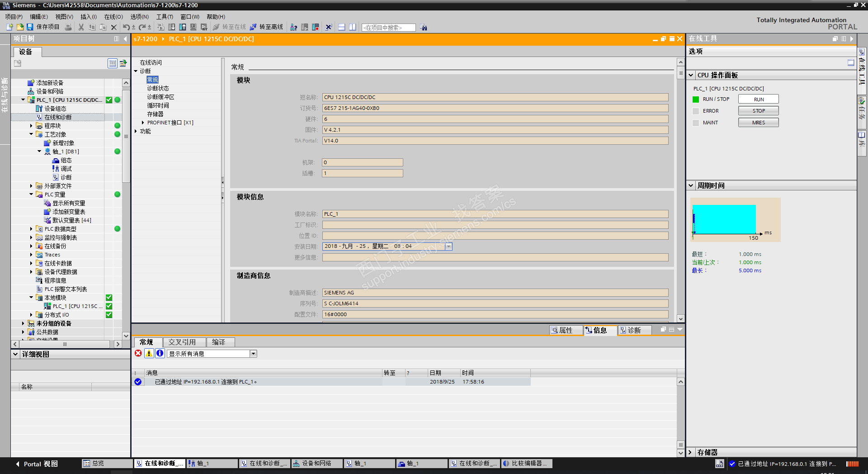The image size is (868, 474).
Task: Collapse the 工艺对象 folder
Action: 31,134
